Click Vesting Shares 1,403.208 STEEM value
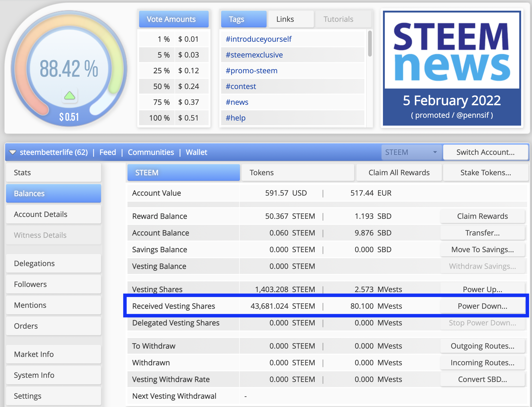532x407 pixels. [285, 289]
